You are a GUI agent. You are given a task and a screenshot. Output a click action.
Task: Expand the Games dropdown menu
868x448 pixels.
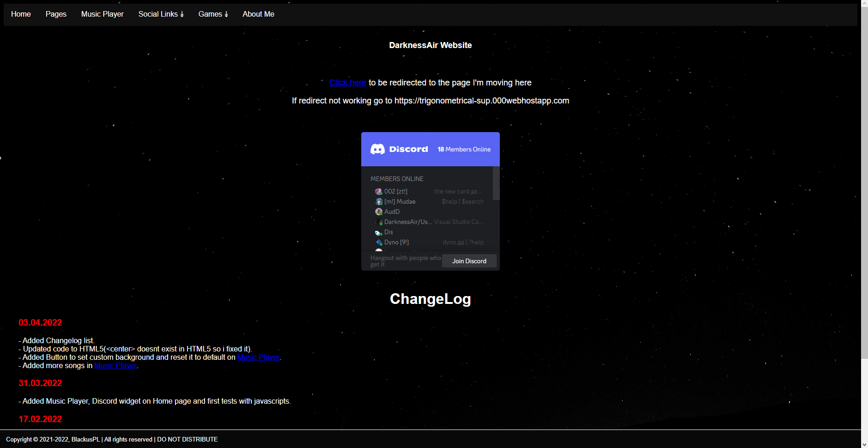tap(213, 14)
